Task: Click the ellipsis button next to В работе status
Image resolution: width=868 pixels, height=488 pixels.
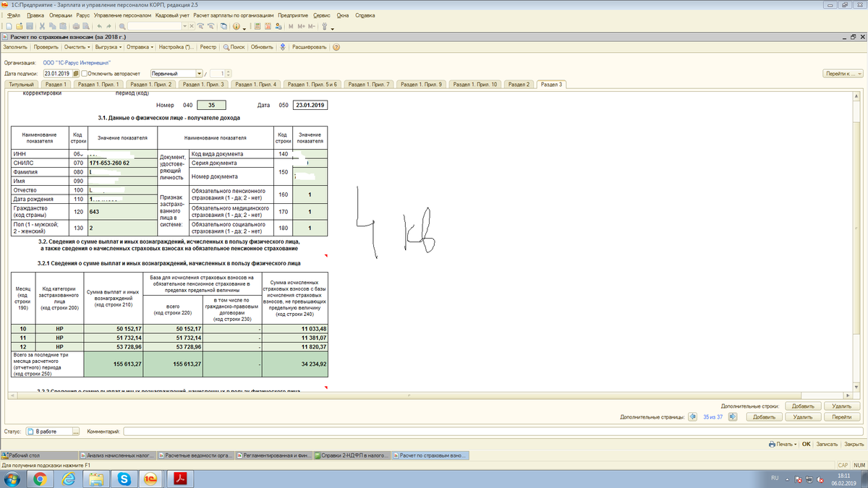Action: click(x=76, y=432)
